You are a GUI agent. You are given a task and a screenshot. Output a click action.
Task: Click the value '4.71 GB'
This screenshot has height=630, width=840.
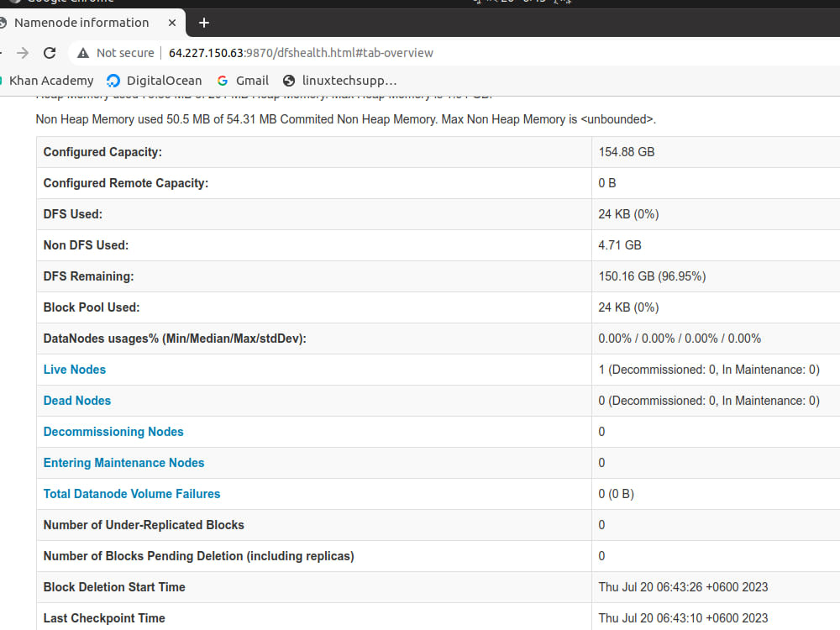[620, 245]
